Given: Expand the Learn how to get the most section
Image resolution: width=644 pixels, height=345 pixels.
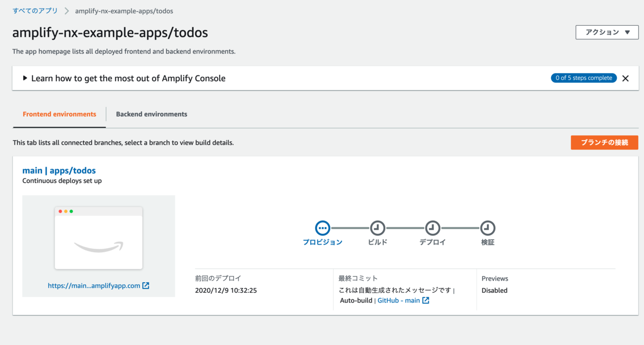Looking at the screenshot, I should (25, 78).
